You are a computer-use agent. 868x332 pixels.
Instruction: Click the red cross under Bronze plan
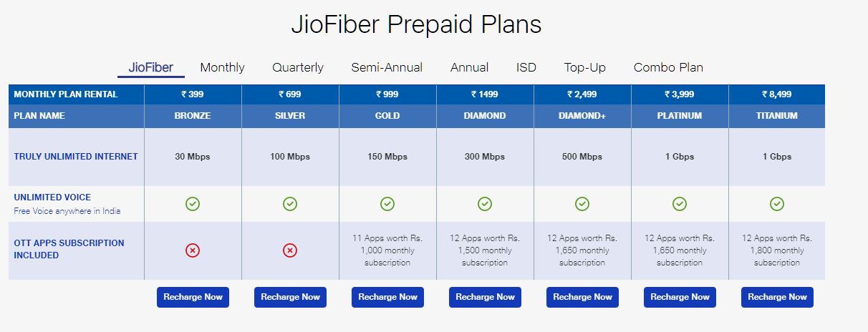coord(193,250)
